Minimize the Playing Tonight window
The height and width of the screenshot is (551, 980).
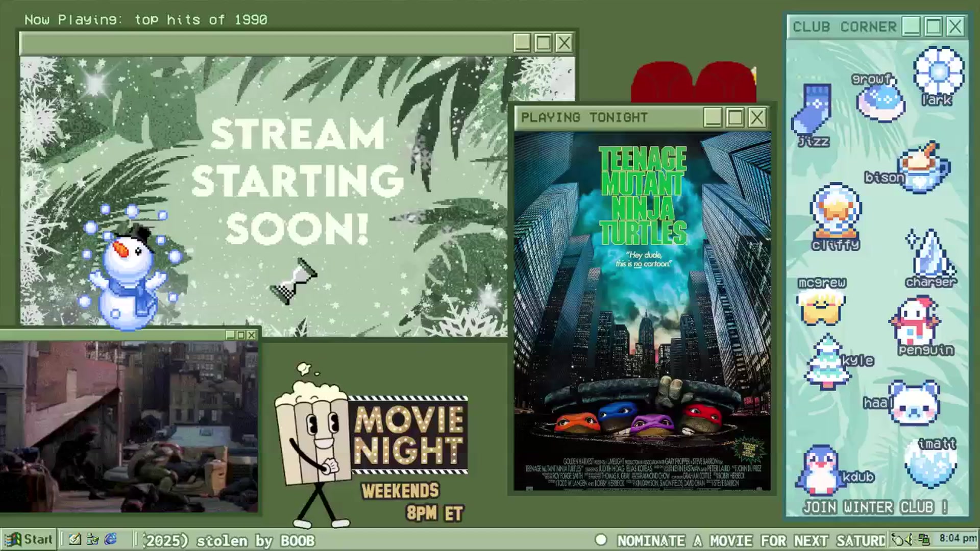713,117
